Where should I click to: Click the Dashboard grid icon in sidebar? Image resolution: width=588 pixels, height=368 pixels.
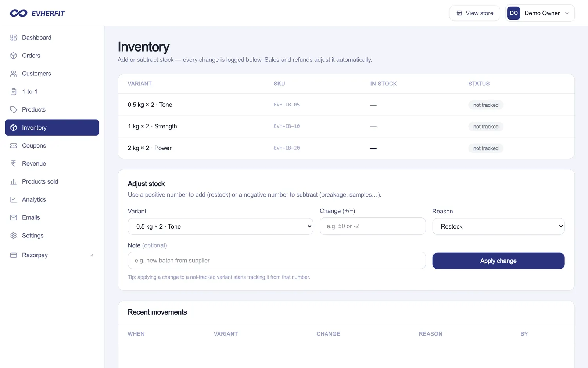click(x=14, y=38)
